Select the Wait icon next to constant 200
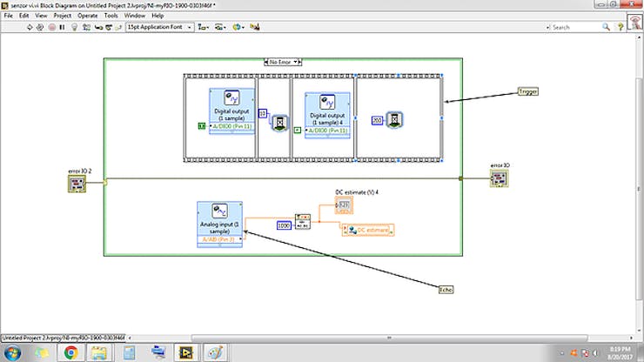The height and width of the screenshot is (362, 644). click(394, 119)
